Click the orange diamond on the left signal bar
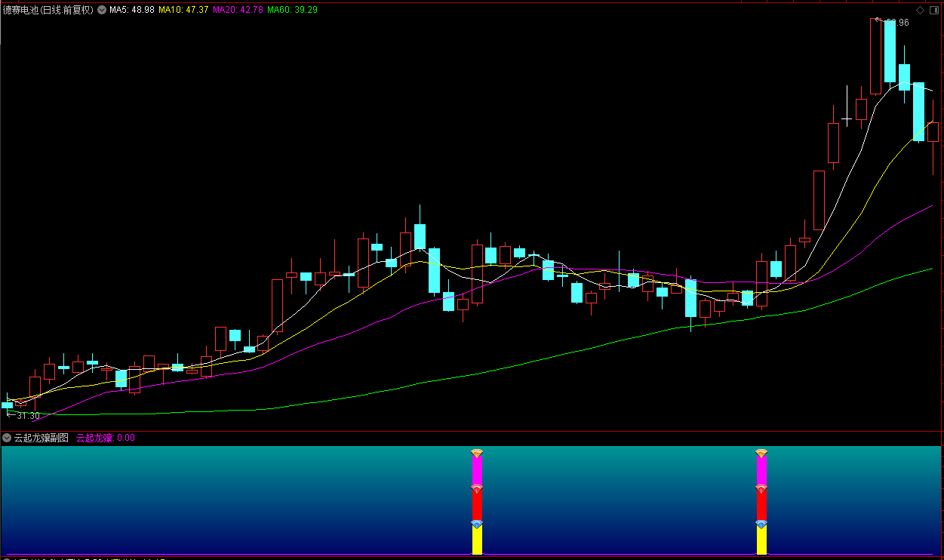The width and height of the screenshot is (944, 560). pos(477,453)
